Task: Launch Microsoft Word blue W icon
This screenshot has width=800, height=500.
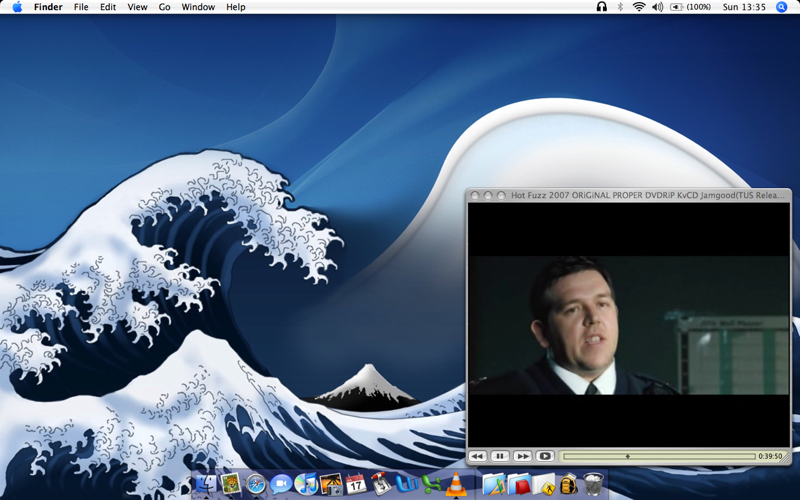Action: pos(406,484)
